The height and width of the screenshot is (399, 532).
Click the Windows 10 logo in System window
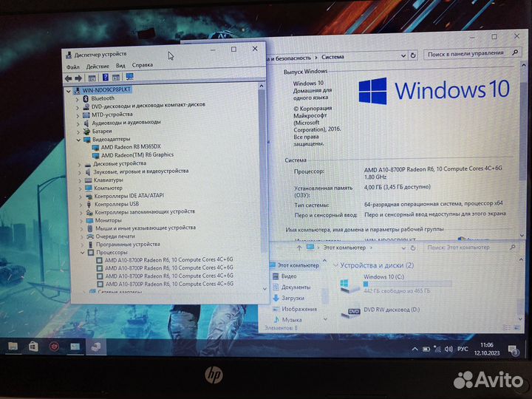[434, 90]
